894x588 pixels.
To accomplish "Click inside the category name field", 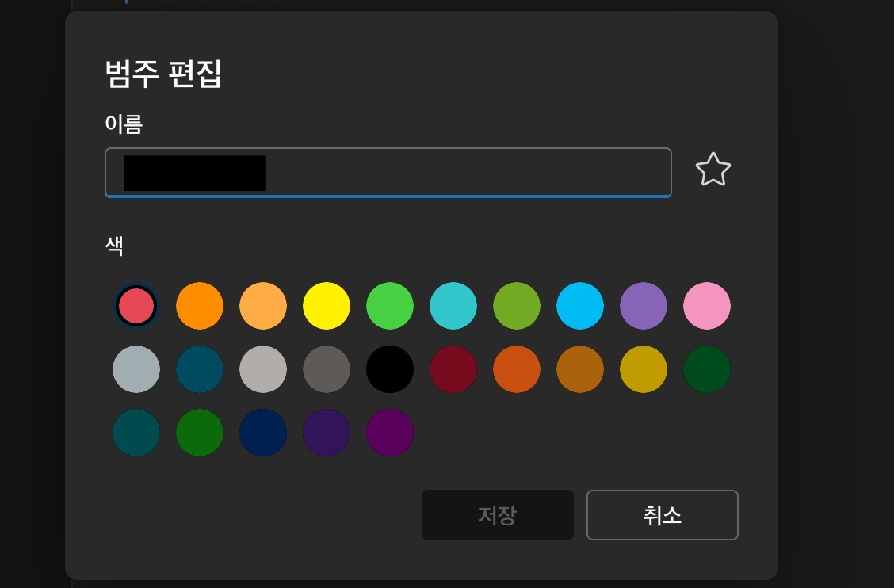I will tap(388, 172).
